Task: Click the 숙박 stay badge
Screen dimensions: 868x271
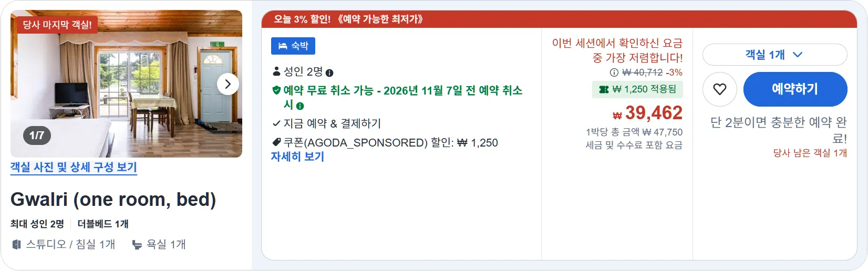Action: tap(293, 46)
